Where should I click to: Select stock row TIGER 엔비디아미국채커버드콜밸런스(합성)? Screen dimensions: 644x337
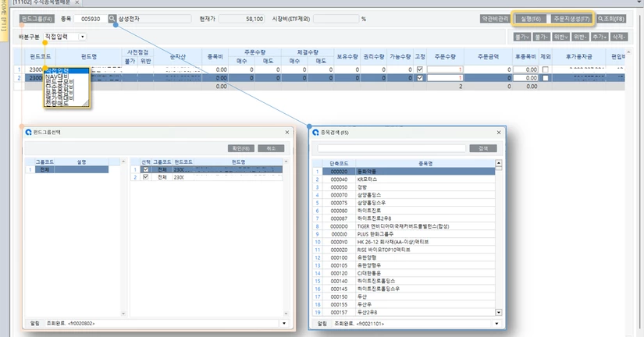tap(404, 226)
